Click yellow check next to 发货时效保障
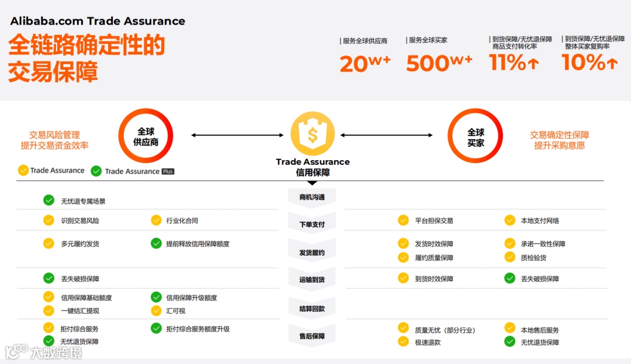The width and height of the screenshot is (631, 364). 403,243
